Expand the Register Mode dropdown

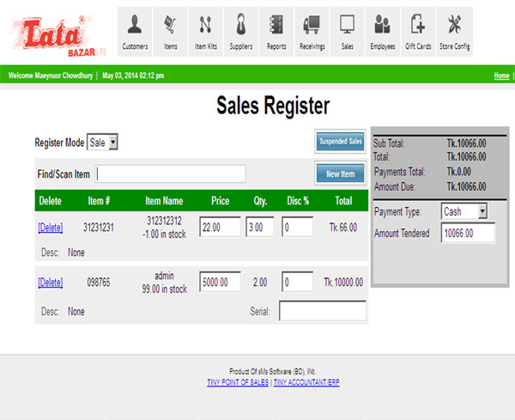pos(103,142)
